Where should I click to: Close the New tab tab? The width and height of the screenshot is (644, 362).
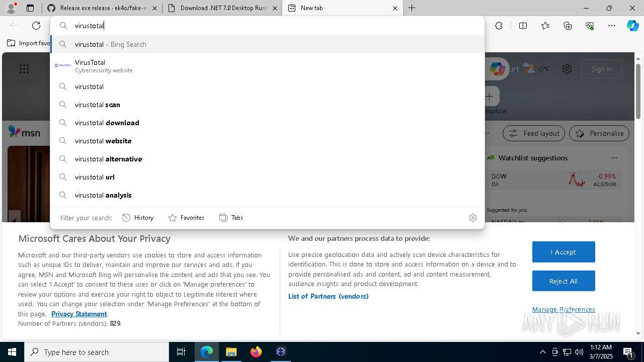click(x=395, y=8)
